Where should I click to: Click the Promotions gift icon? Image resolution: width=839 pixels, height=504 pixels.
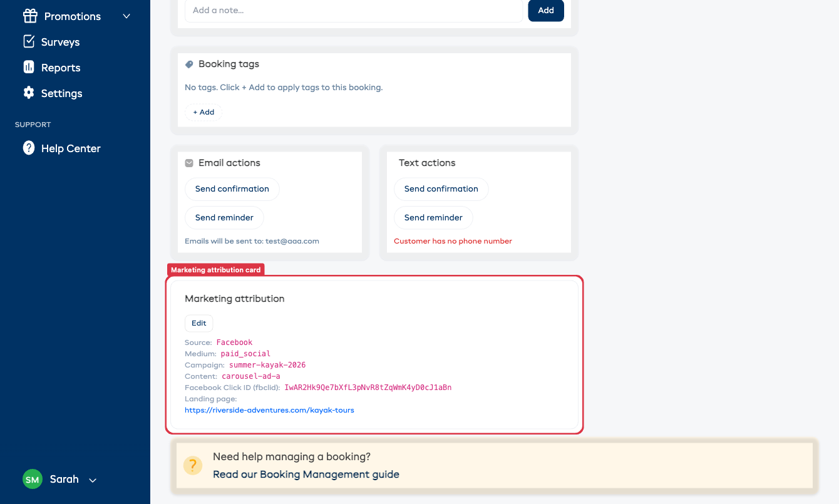pyautogui.click(x=29, y=16)
